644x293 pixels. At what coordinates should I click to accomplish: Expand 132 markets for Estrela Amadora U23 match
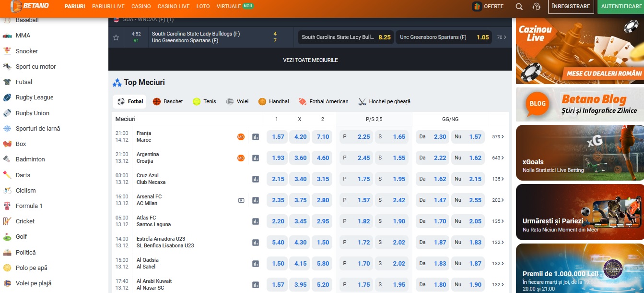point(498,243)
